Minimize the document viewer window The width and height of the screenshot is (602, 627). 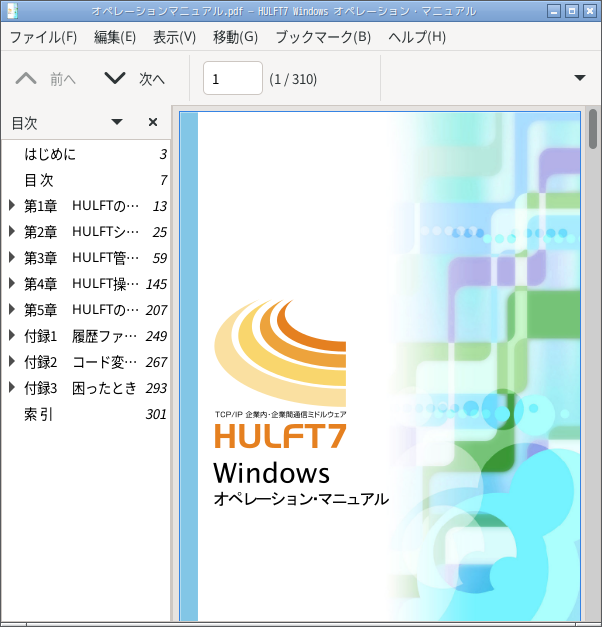pos(554,11)
